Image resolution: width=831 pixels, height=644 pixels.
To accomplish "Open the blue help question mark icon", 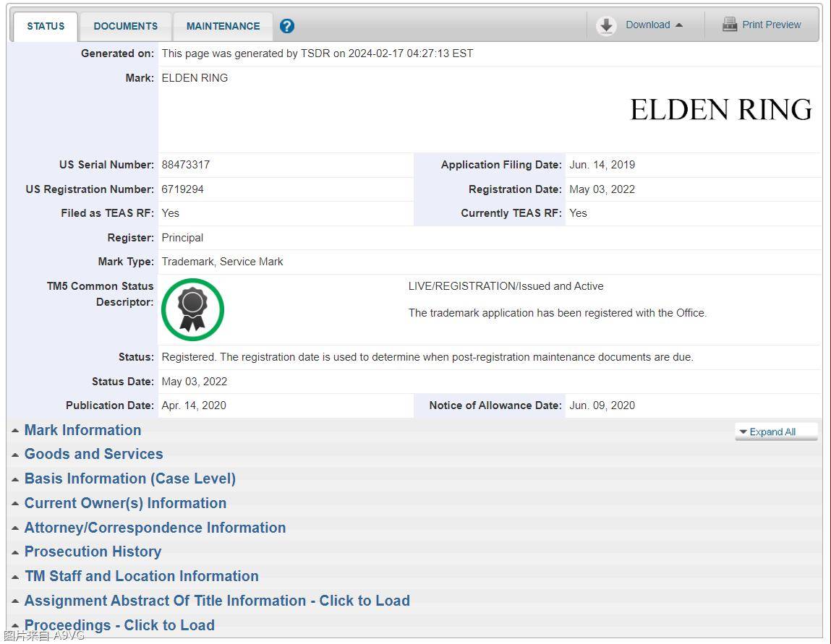I will click(286, 26).
